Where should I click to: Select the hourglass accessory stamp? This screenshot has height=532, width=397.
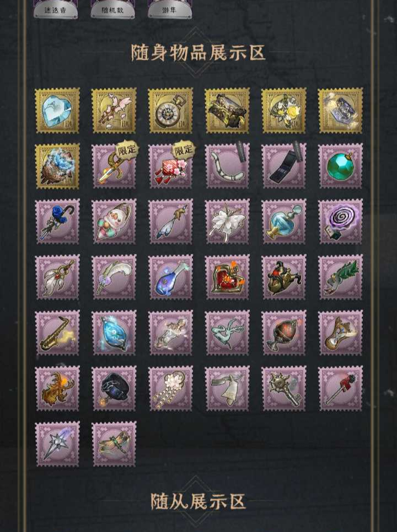[340, 333]
